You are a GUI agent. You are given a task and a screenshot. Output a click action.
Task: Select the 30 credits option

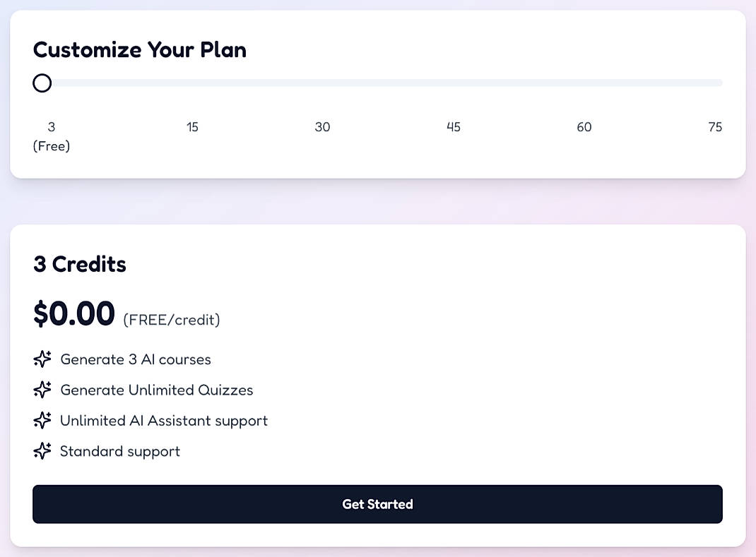tap(323, 127)
